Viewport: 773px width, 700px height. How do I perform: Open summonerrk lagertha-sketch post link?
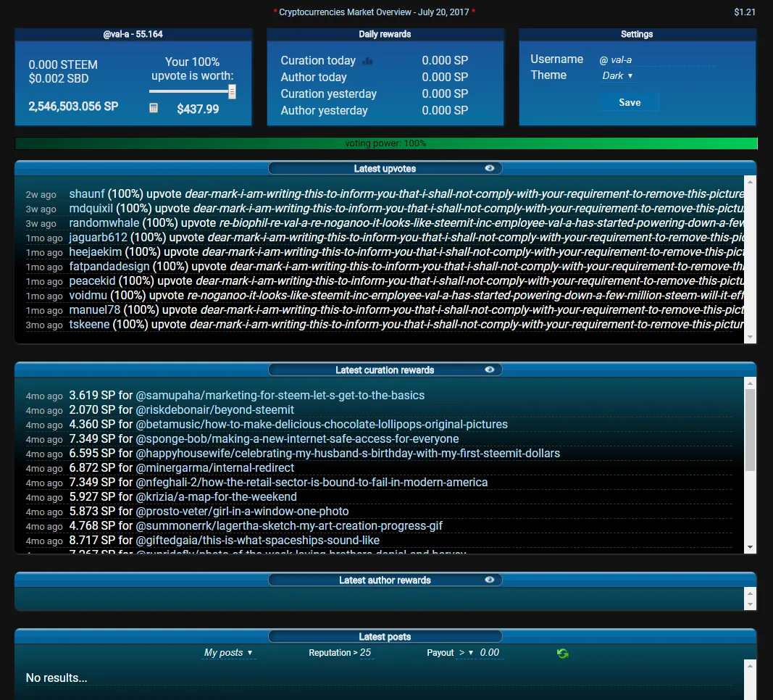click(x=289, y=526)
